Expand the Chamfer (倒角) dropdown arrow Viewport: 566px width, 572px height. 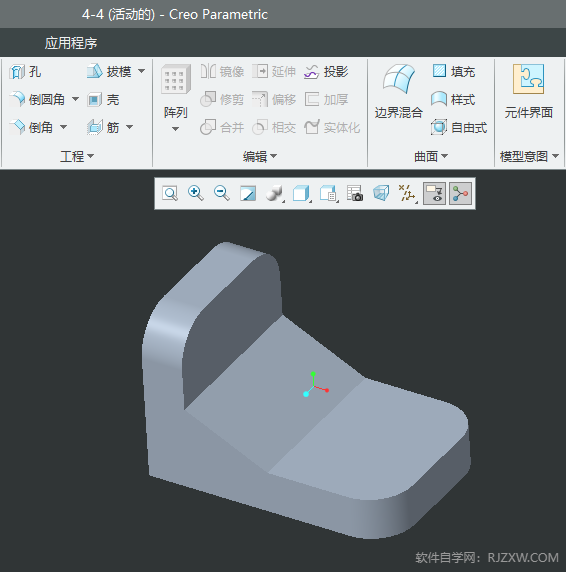tap(63, 127)
